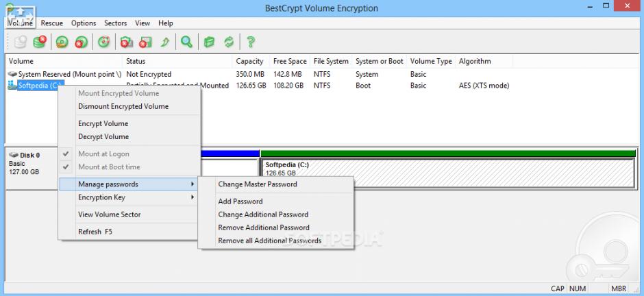Click the Boot cell in Softpedia row
Viewport: 644px width, 296px height.
tap(363, 86)
